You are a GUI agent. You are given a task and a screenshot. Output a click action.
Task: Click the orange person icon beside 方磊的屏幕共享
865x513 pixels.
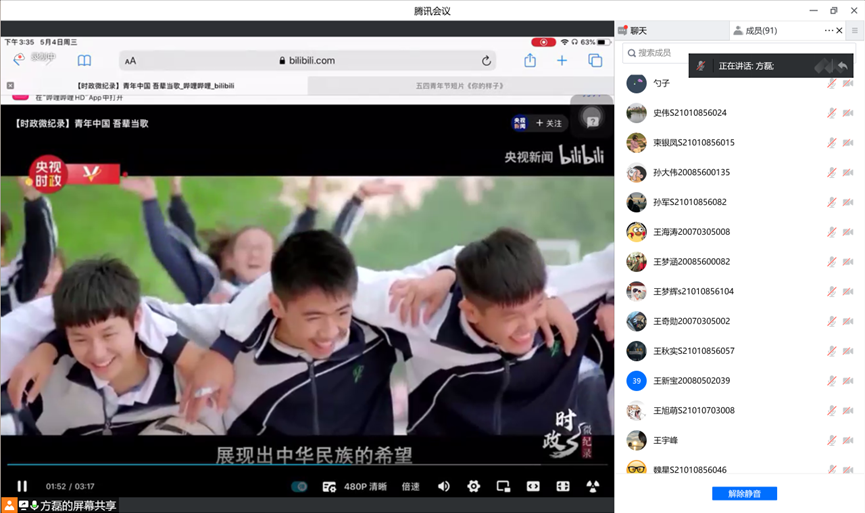click(x=9, y=505)
